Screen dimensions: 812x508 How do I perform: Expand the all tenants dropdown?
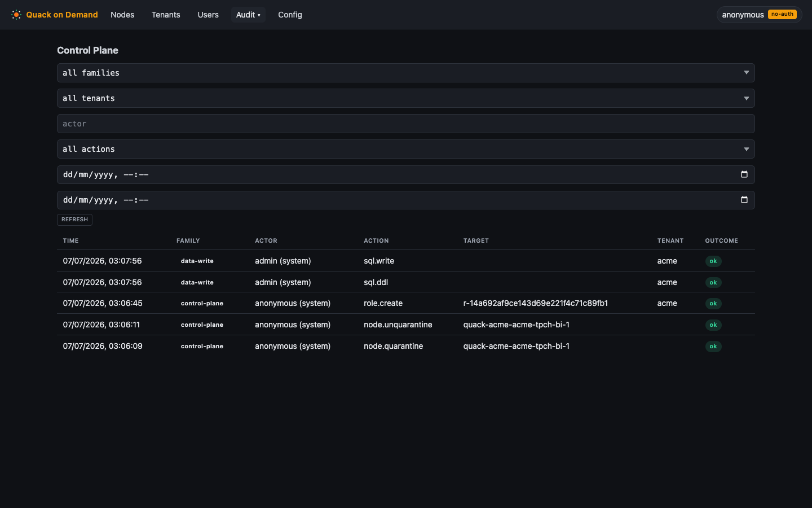[x=406, y=98]
